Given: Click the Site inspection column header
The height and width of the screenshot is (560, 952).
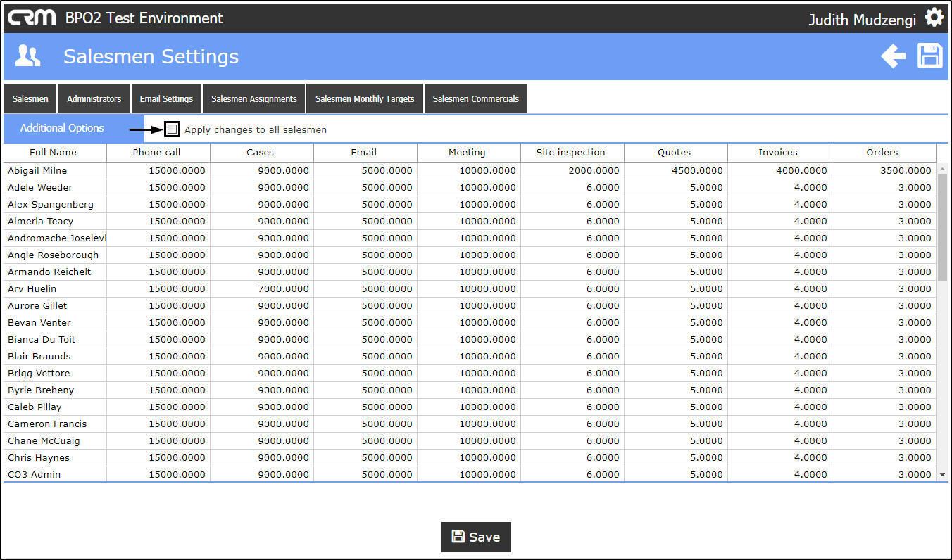Looking at the screenshot, I should pos(570,153).
